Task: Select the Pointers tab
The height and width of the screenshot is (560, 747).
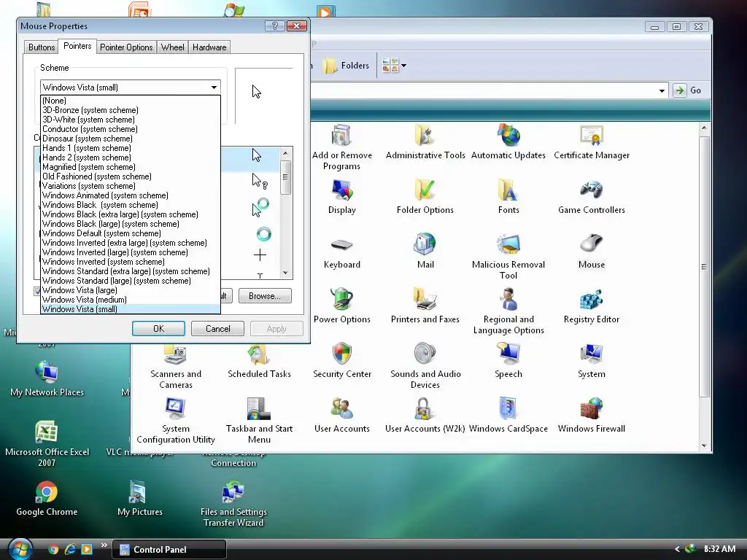Action: click(77, 46)
